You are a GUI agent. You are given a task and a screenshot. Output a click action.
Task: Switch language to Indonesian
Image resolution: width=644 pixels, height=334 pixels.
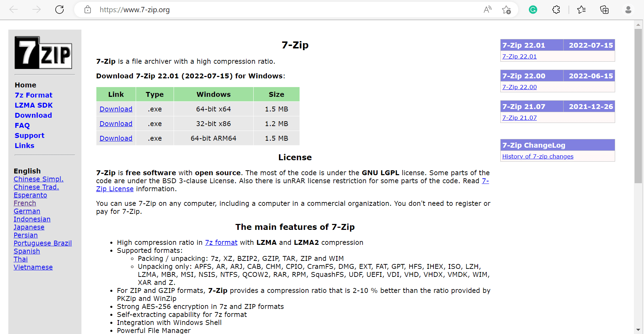coord(32,219)
